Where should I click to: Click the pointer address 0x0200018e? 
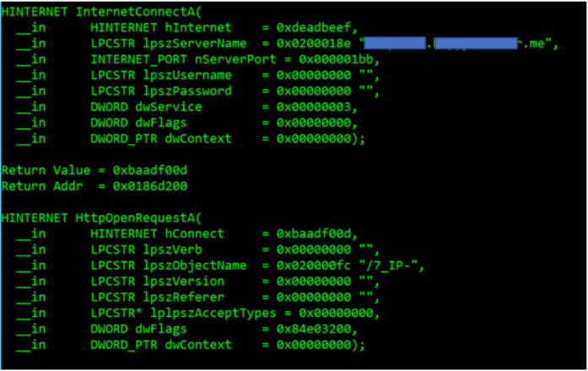314,44
